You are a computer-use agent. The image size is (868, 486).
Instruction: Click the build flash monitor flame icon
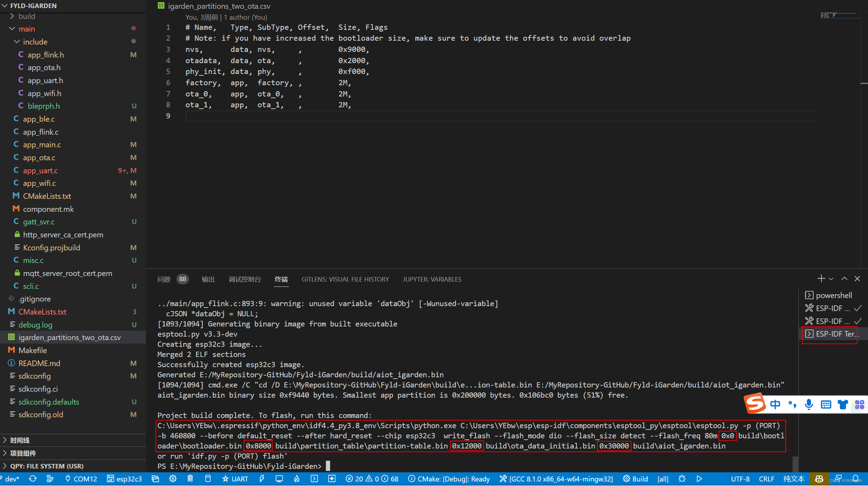297,479
